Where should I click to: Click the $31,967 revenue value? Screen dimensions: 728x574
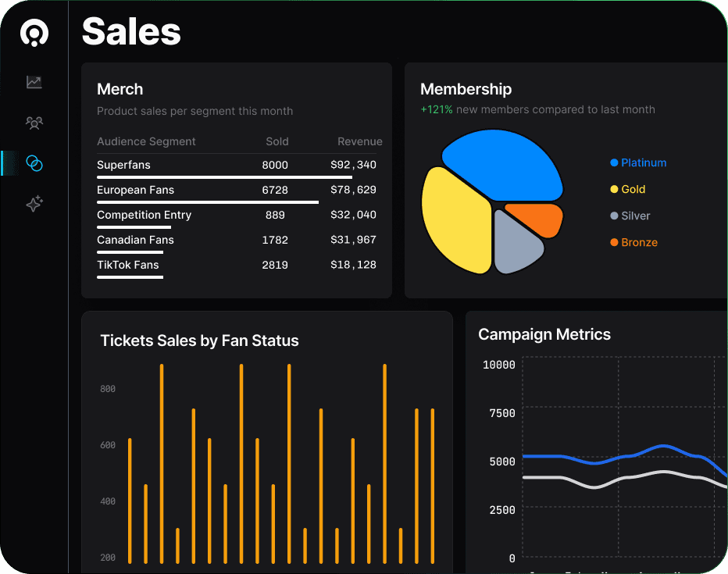coord(353,240)
